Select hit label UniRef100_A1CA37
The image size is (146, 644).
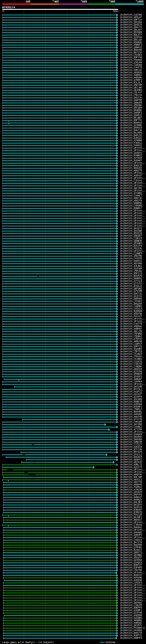point(131,394)
